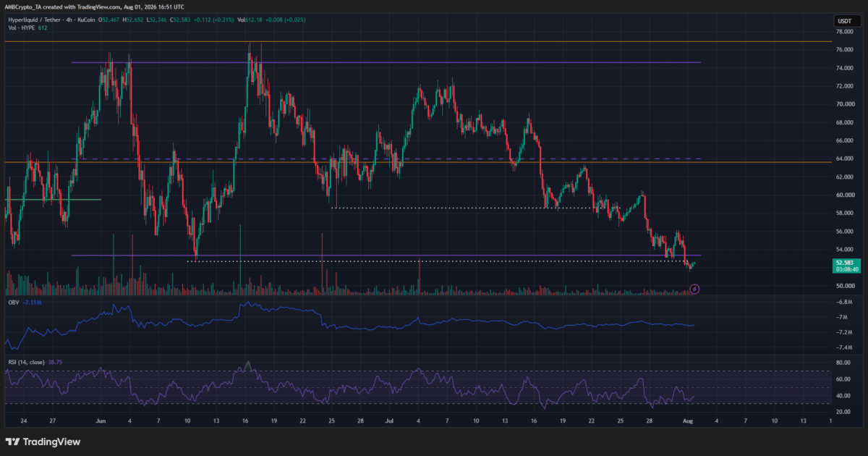The image size is (868, 456).
Task: Click the 50.000 price axis label
Action: (844, 286)
